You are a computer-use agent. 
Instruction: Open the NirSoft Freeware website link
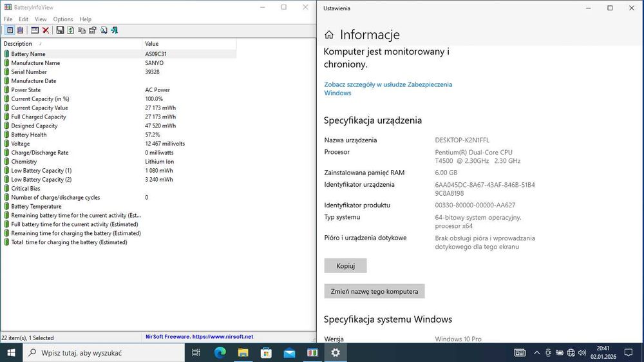(199, 336)
